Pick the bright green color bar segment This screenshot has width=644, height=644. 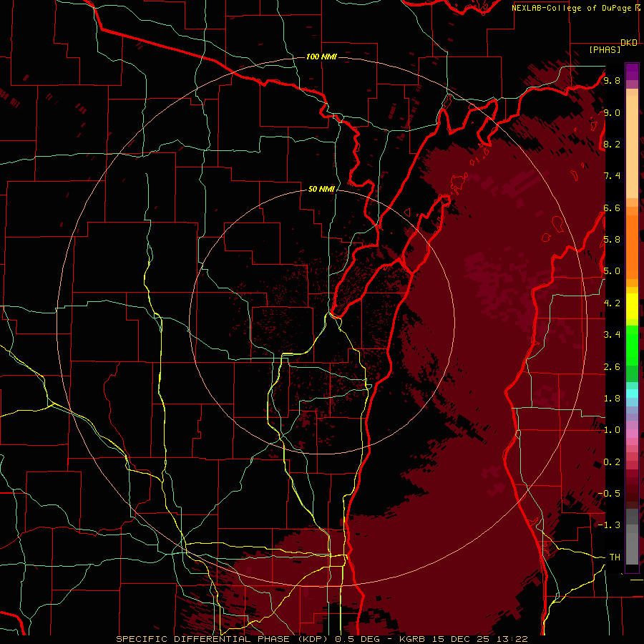(x=632, y=345)
